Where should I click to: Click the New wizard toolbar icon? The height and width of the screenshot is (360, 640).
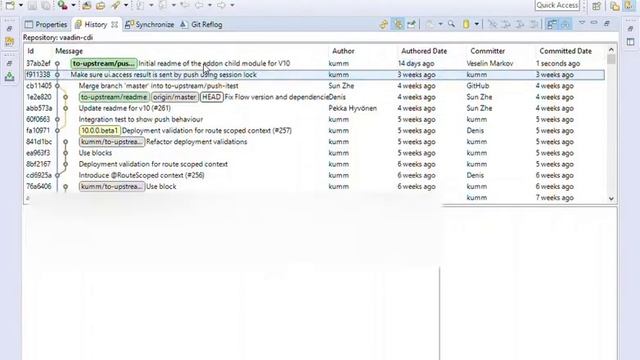(9, 5)
